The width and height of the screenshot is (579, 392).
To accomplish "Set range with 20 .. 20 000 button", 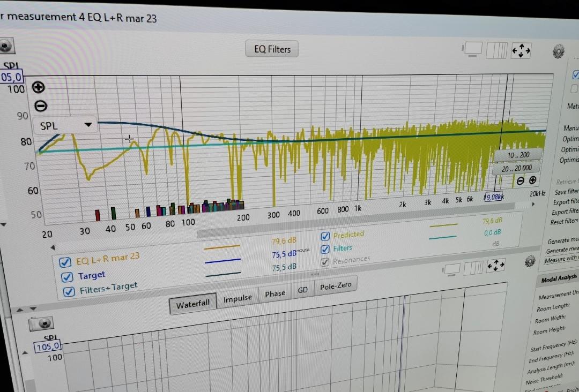I will [516, 168].
